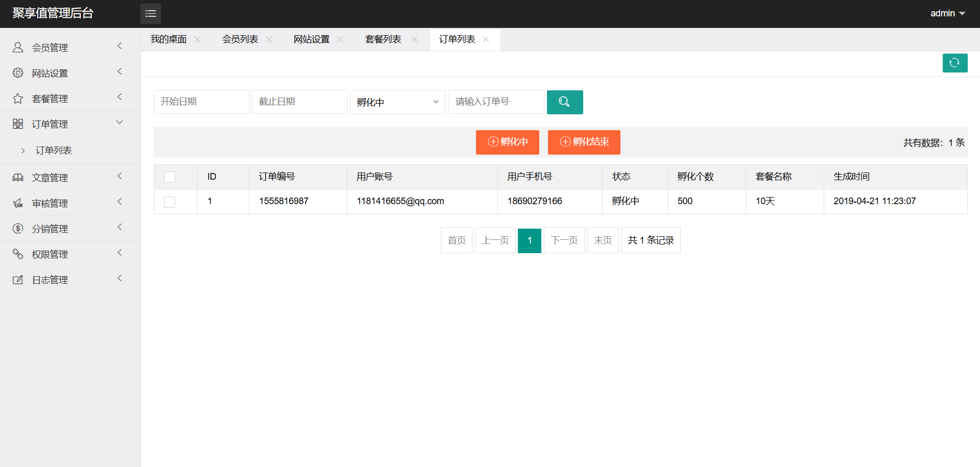Screen dimensions: 980x467
Task: Click the user icon for 会员管理
Action: tap(18, 47)
